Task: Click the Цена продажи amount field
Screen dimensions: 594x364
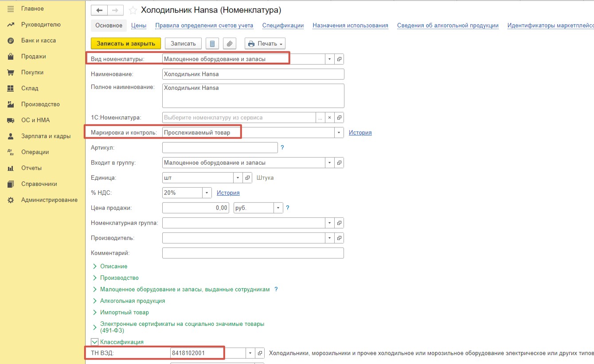Action: 195,208
